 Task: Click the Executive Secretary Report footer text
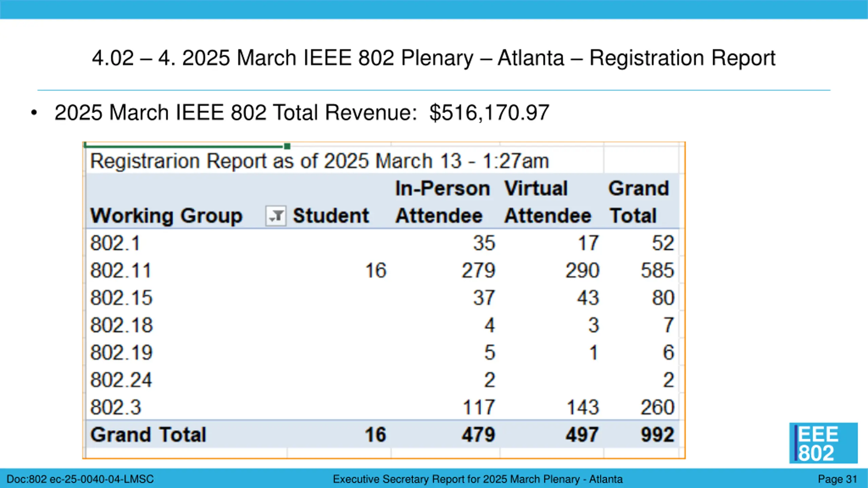click(x=478, y=479)
